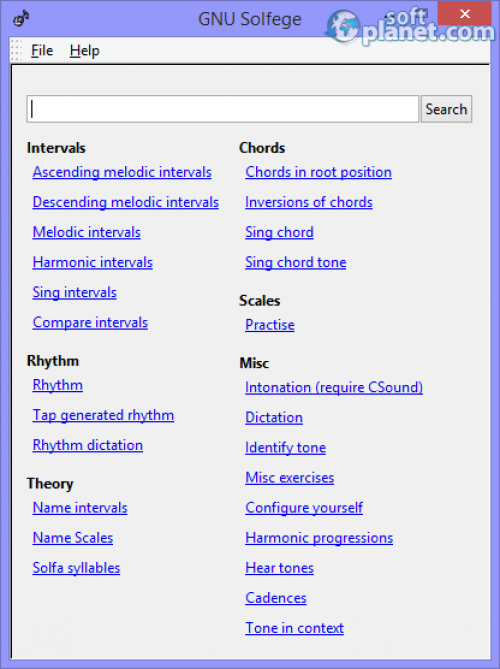Image resolution: width=500 pixels, height=669 pixels.
Task: Open Sing chord tone link
Action: [x=296, y=262]
